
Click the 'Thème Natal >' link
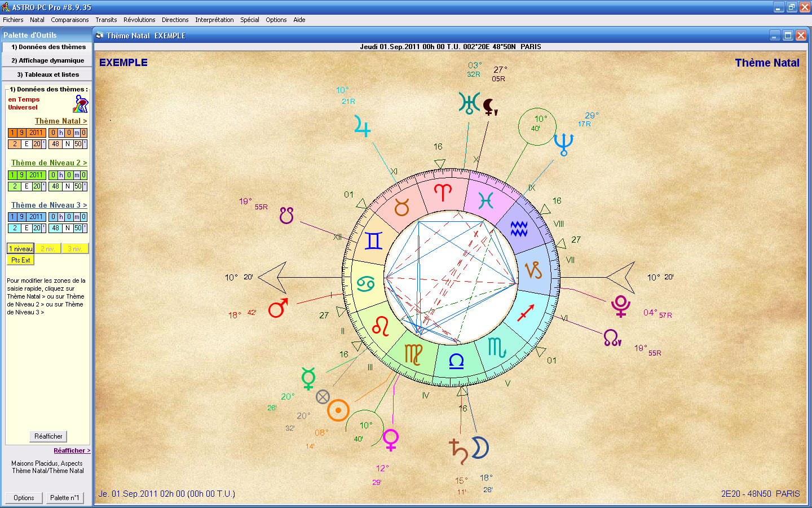(61, 121)
